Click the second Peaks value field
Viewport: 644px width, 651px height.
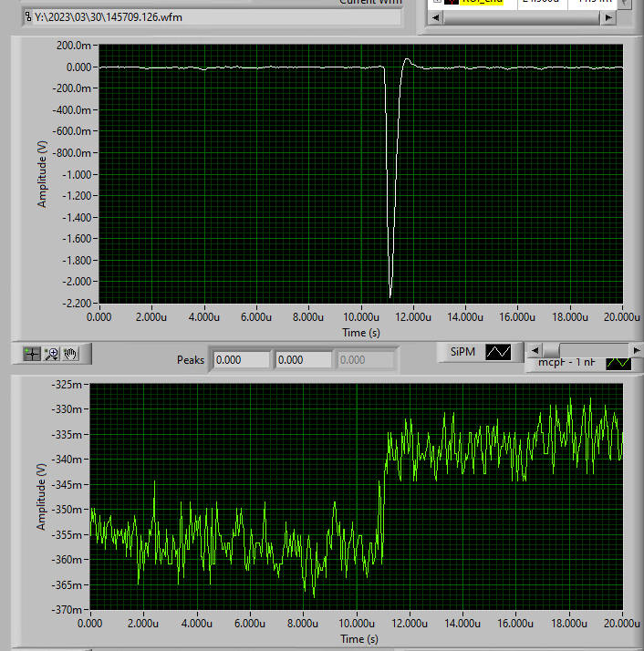pos(303,360)
